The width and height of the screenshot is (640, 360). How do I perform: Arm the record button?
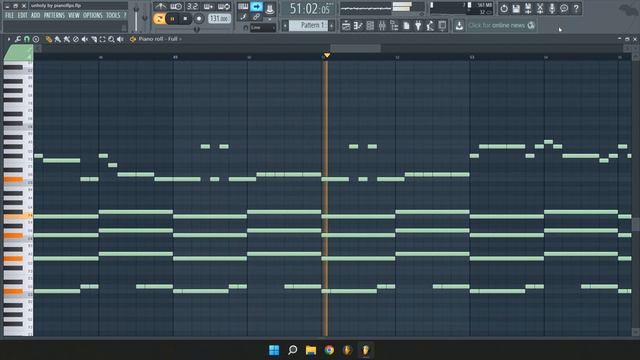pos(199,19)
